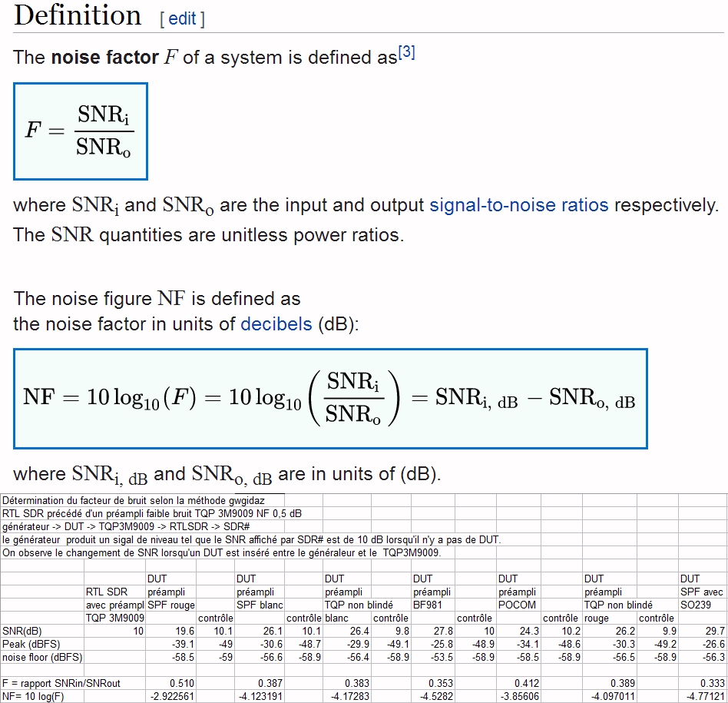728x703 pixels.
Task: Click Peak value -26.6
Action: pos(713,644)
